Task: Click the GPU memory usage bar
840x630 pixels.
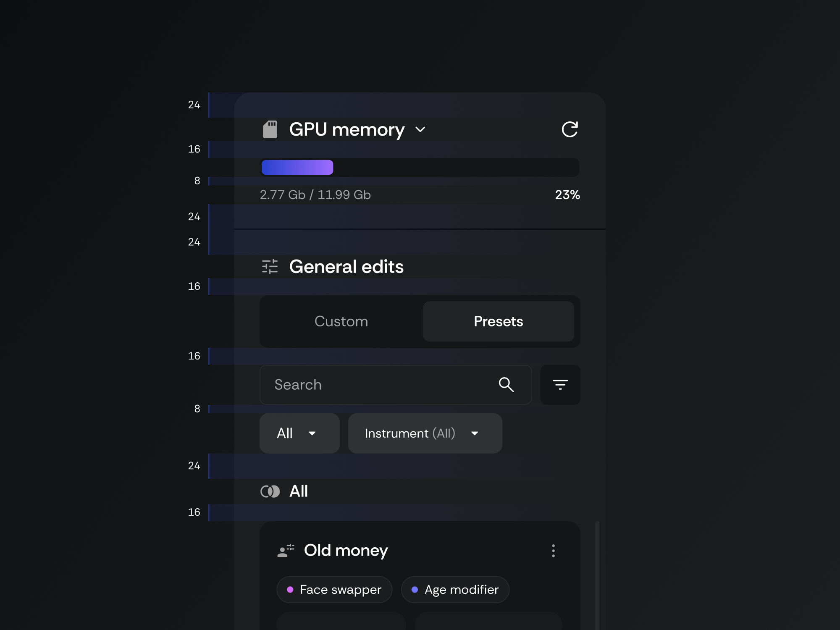Action: 420,167
